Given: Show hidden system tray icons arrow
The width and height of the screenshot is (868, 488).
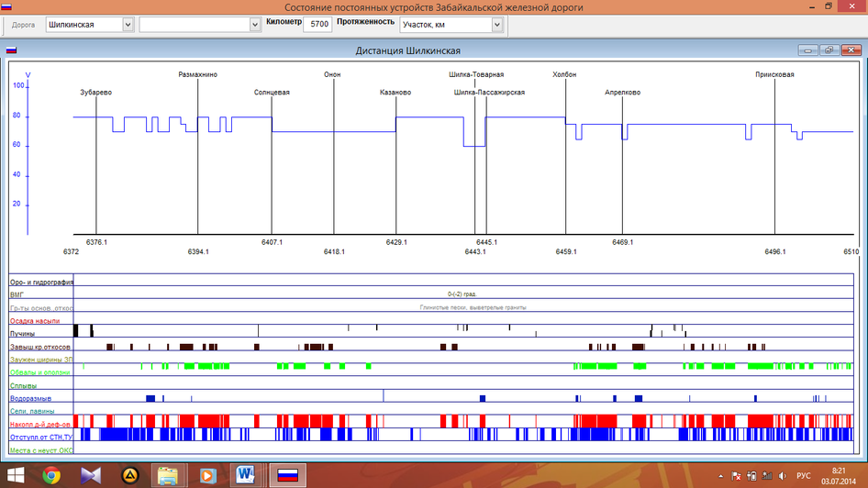Looking at the screenshot, I should tap(721, 476).
